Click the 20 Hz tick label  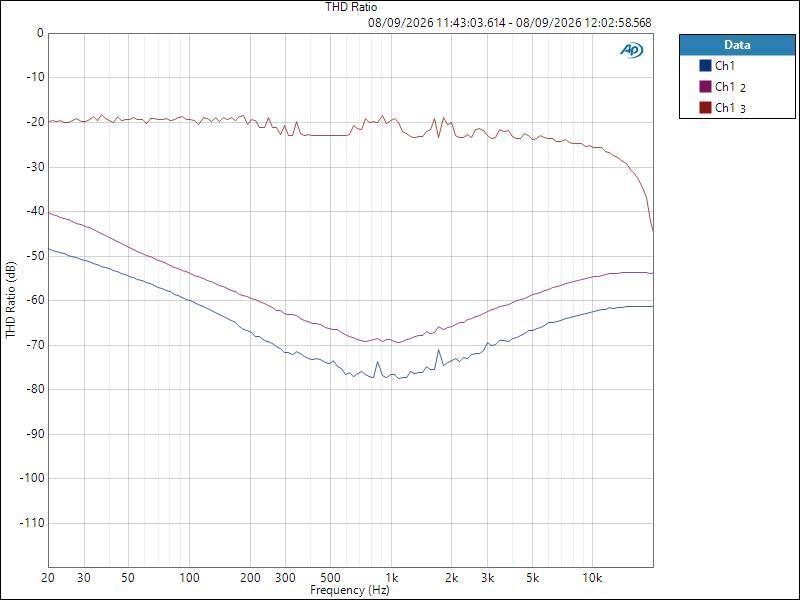[48, 578]
